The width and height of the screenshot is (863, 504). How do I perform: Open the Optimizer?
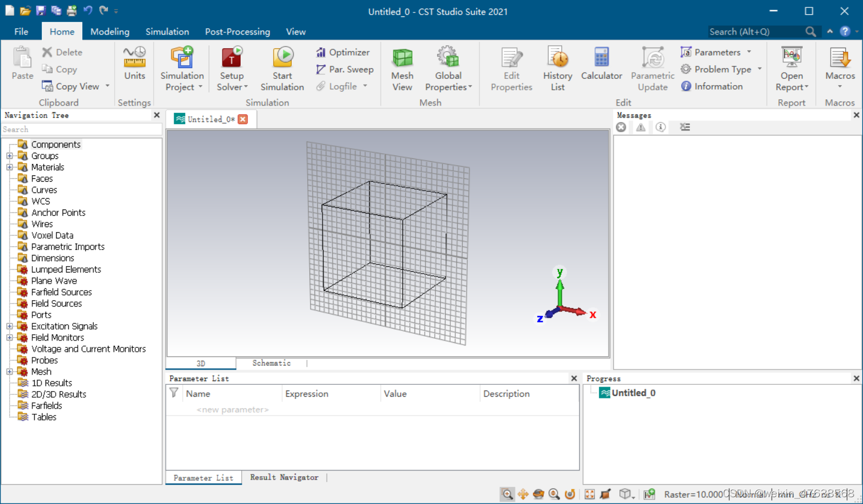tap(343, 52)
